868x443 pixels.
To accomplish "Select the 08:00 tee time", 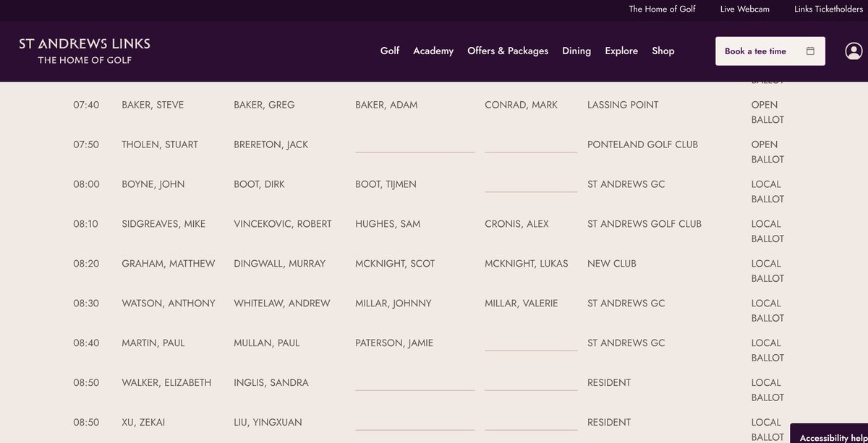I will [86, 184].
